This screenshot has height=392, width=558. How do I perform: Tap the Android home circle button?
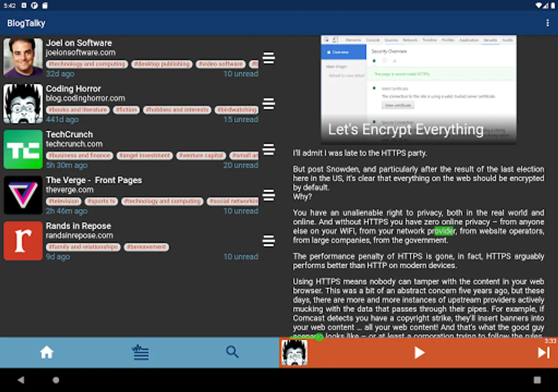56,380
